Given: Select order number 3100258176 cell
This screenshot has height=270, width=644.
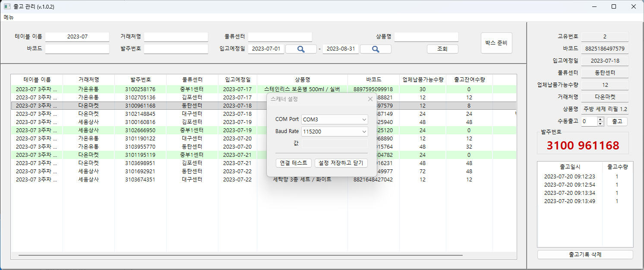Looking at the screenshot, I should 141,89.
